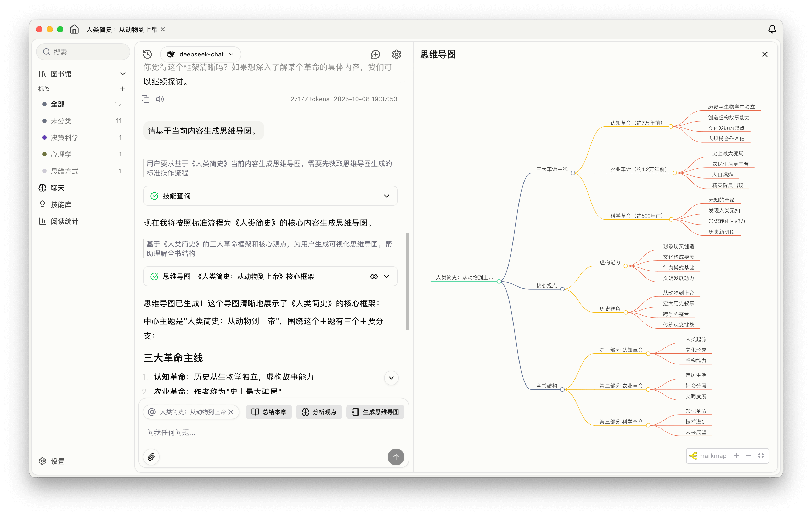Click the 生成思维导图 button
Viewport: 812px width, 516px height.
coord(375,412)
